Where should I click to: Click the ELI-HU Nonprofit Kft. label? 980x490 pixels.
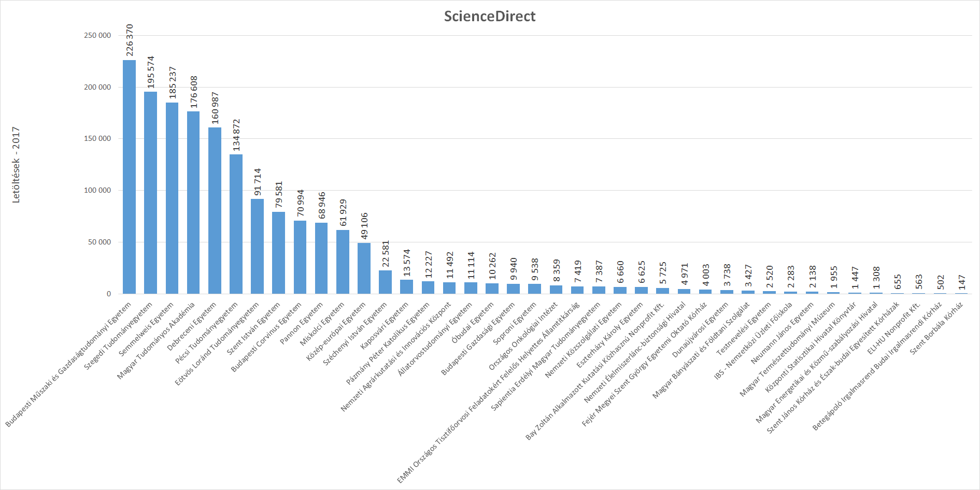pos(894,327)
